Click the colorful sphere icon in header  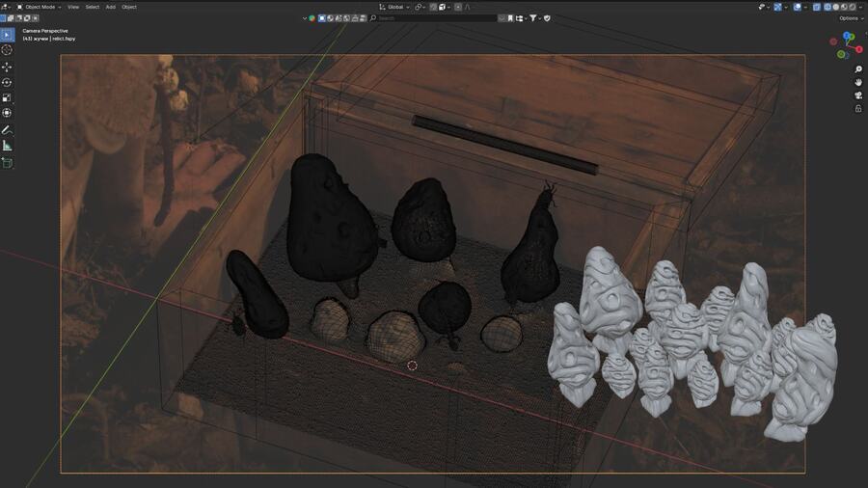tap(312, 18)
